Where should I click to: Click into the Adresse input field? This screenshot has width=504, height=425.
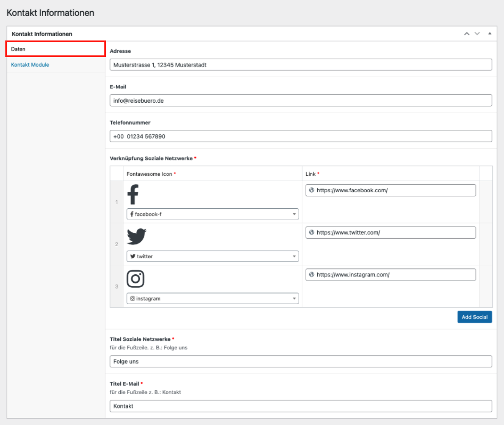pos(301,65)
